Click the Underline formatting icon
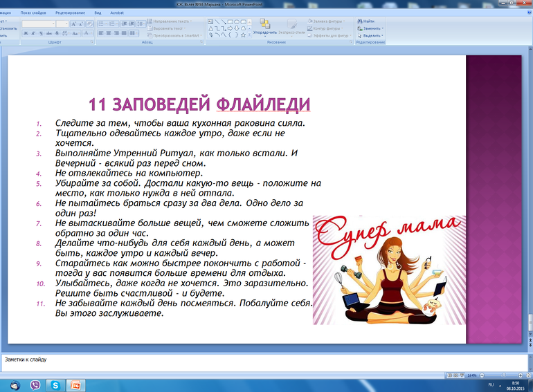533x392 pixels. coord(40,33)
